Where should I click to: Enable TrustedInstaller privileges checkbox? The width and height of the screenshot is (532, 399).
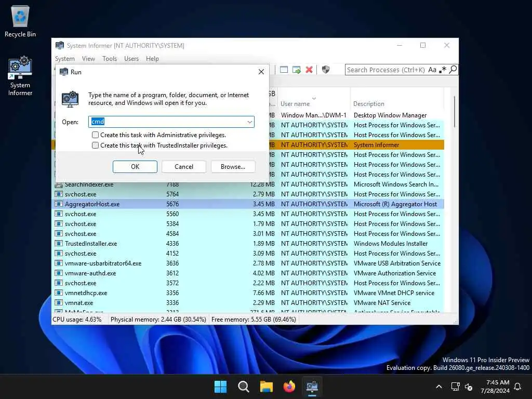(96, 145)
